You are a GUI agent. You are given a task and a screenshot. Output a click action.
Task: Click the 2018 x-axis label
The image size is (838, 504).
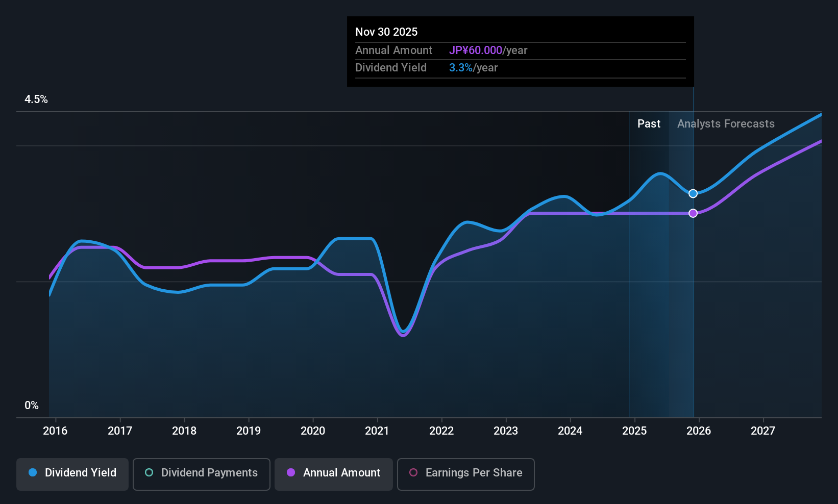(184, 431)
